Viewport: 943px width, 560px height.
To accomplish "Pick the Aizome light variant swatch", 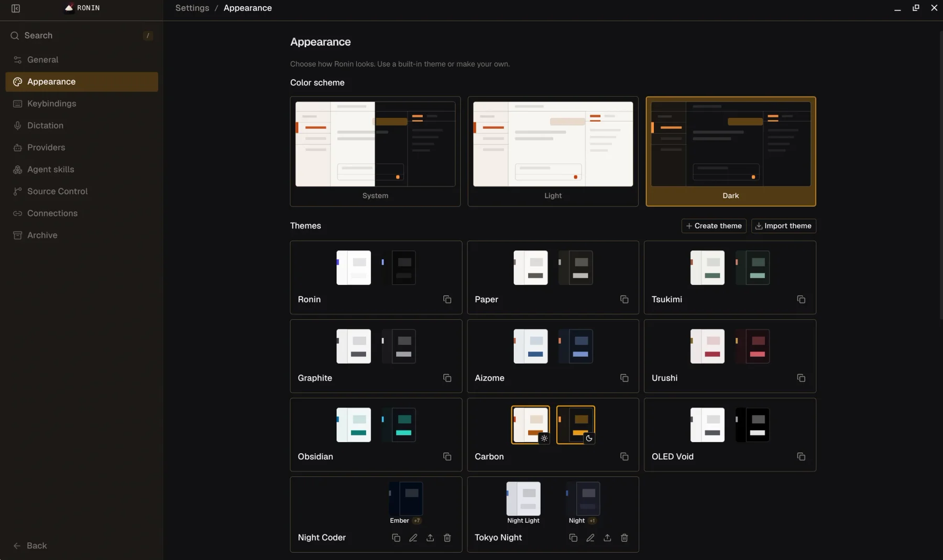I will pyautogui.click(x=531, y=346).
